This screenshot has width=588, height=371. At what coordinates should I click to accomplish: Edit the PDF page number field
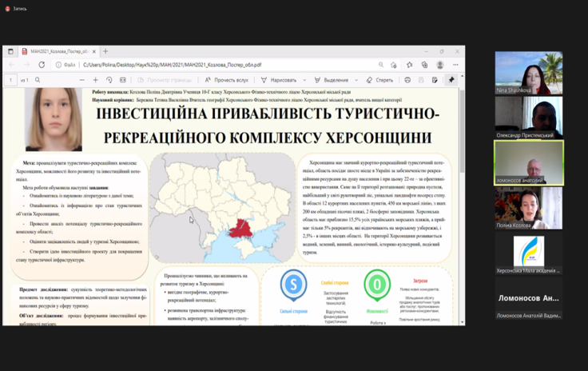point(10,80)
